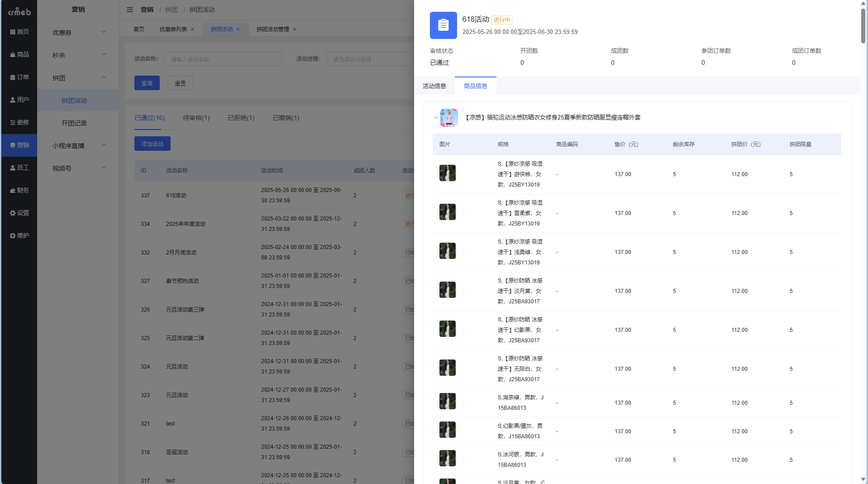Open the 用户 management icon

coord(19,100)
